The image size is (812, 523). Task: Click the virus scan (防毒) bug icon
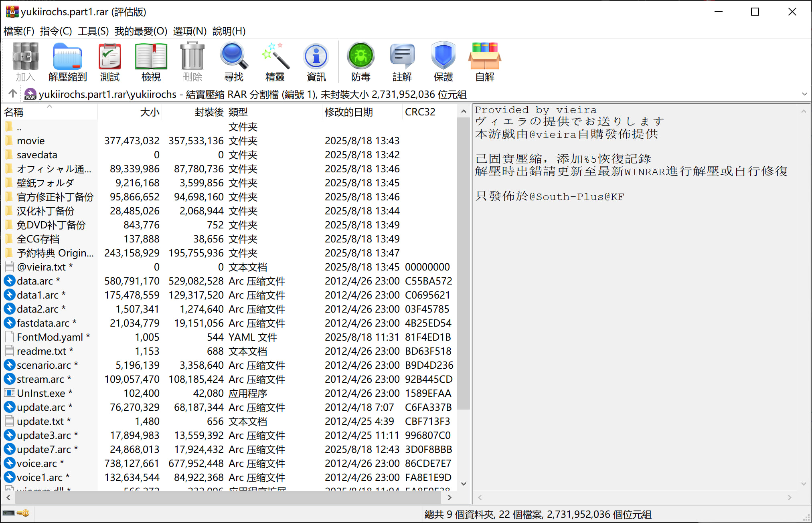tap(360, 61)
